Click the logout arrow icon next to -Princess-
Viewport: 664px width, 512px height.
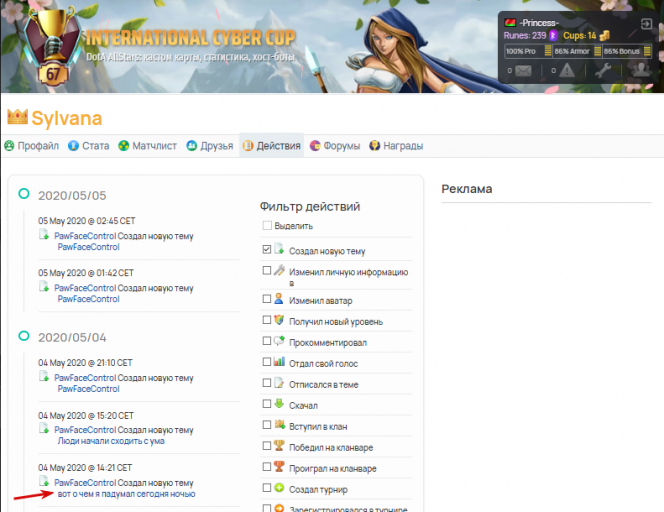click(x=646, y=24)
